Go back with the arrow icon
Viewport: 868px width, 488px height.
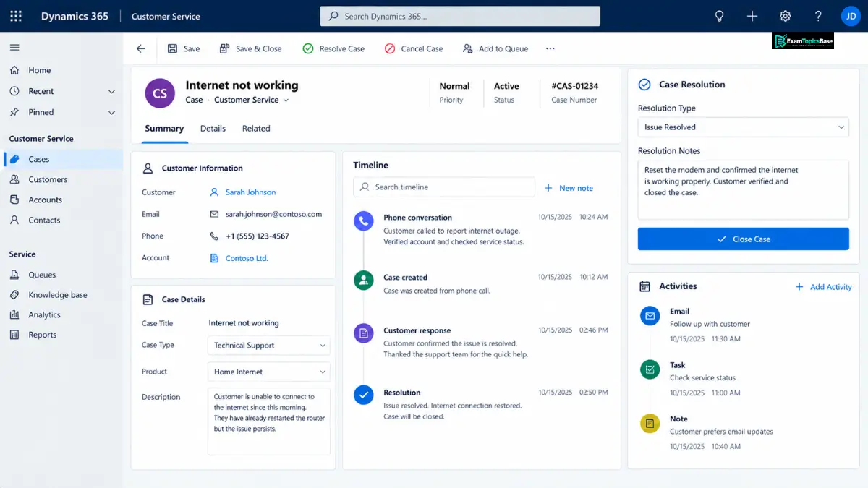point(141,48)
